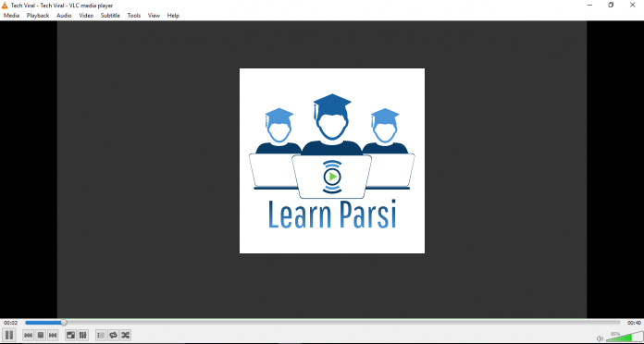Toggle fullscreen video mode button

[70, 336]
